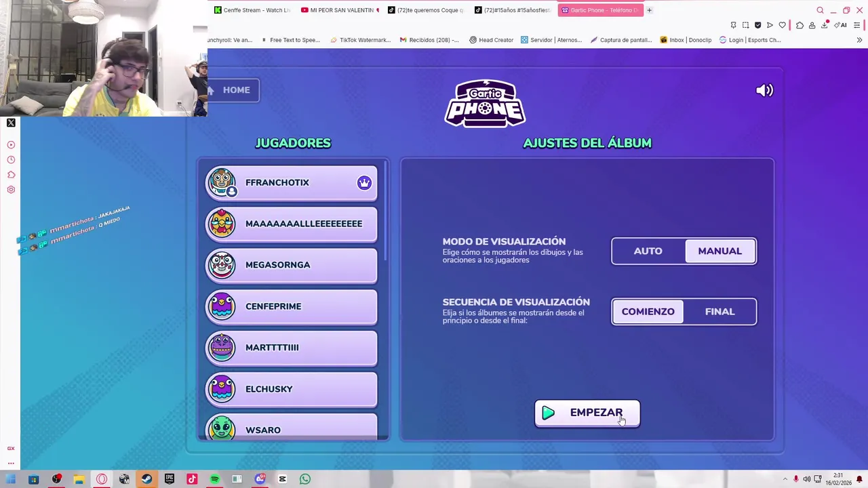Select player MEGASORNGA
Image resolution: width=868 pixels, height=488 pixels.
[x=292, y=266]
